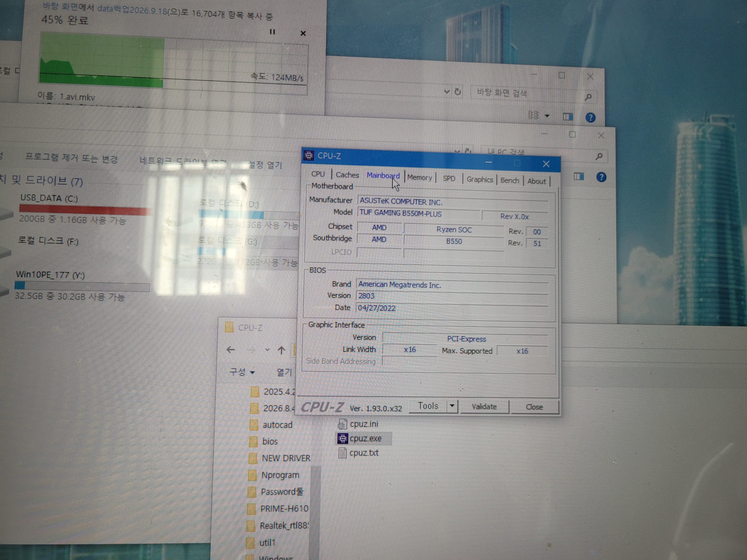
Task: Click the search magnifier in 바탕 화면 window
Action: pyautogui.click(x=588, y=97)
